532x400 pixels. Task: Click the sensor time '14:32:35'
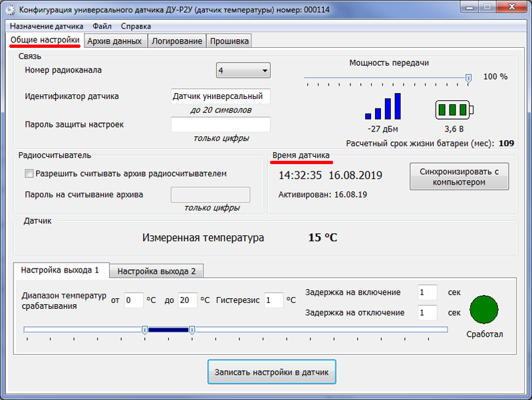[x=300, y=175]
